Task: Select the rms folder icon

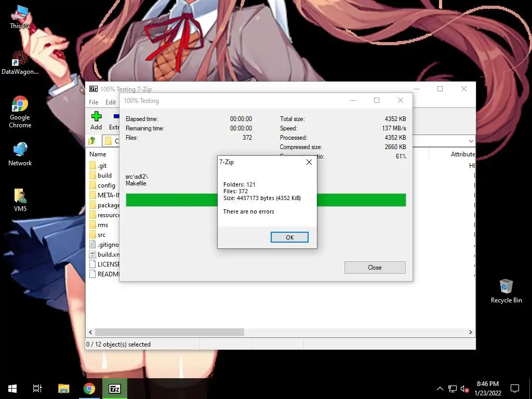Action: [x=92, y=224]
